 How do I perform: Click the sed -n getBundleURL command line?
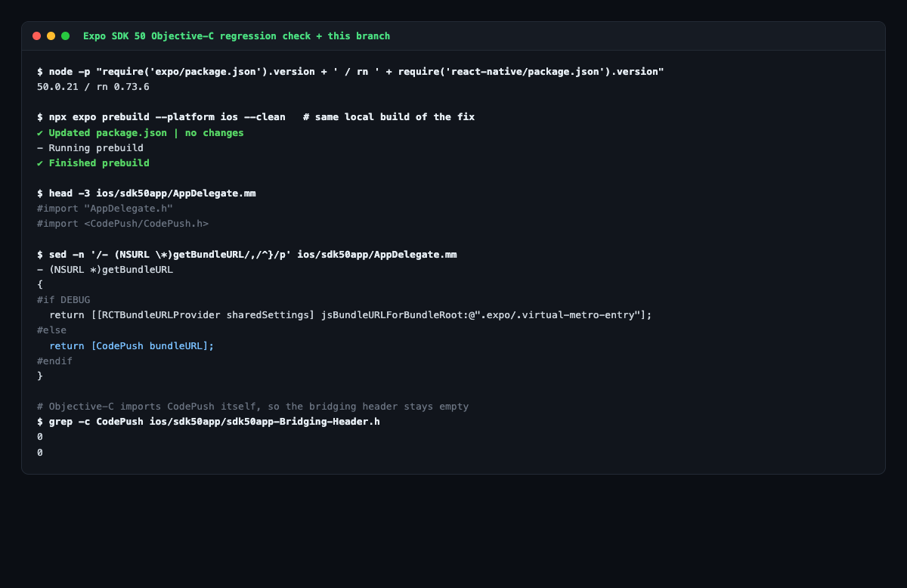pyautogui.click(x=247, y=255)
